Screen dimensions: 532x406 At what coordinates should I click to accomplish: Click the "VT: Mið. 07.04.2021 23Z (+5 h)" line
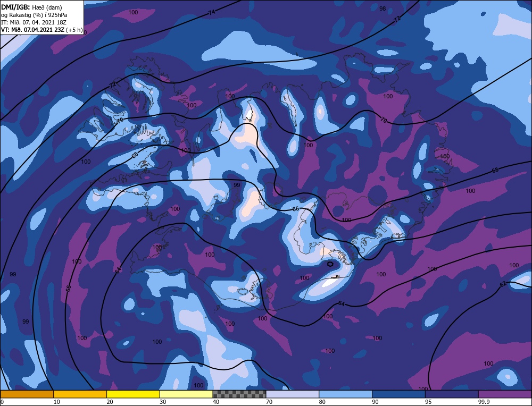click(41, 30)
